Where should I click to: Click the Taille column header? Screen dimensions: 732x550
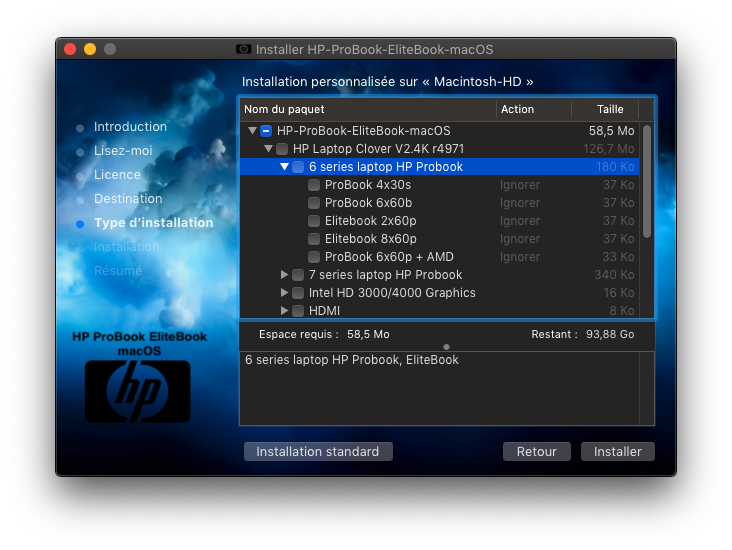605,109
